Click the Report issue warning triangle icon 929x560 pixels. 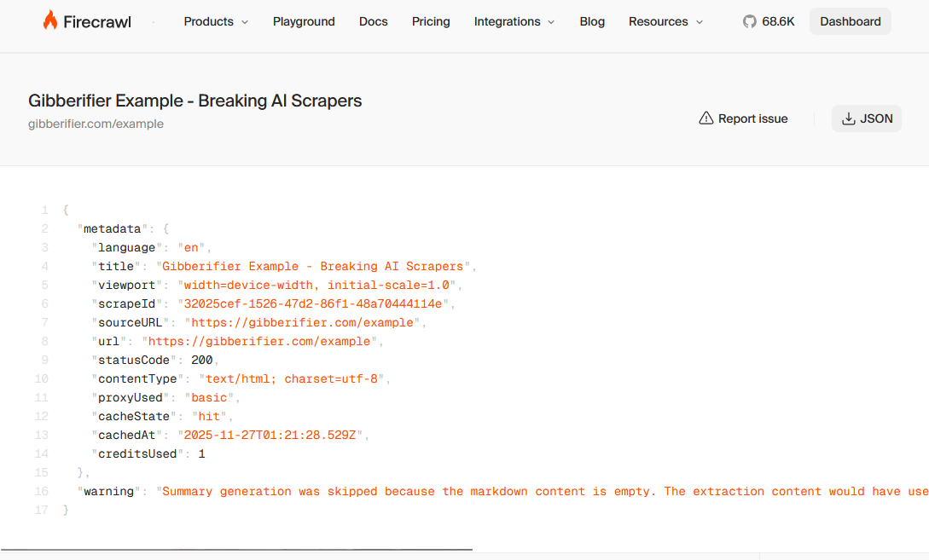coord(705,118)
